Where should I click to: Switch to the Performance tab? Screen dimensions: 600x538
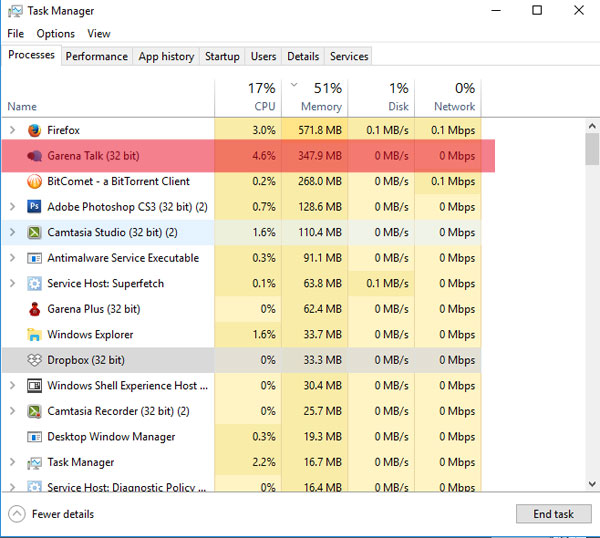click(x=97, y=57)
